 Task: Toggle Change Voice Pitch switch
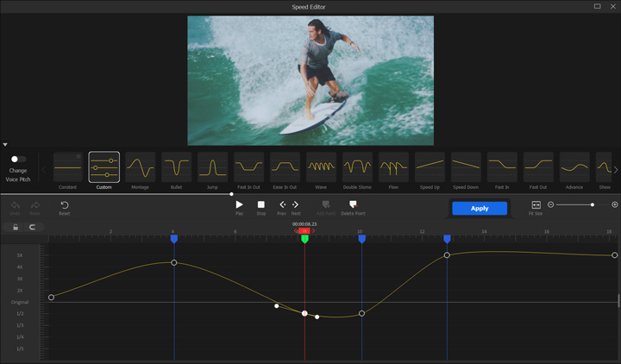point(17,159)
